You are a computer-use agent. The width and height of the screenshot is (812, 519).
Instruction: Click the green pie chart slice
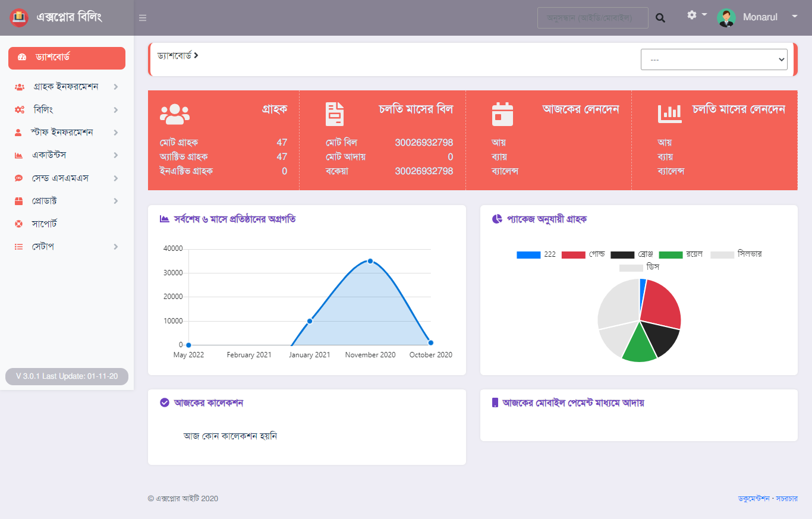point(640,346)
